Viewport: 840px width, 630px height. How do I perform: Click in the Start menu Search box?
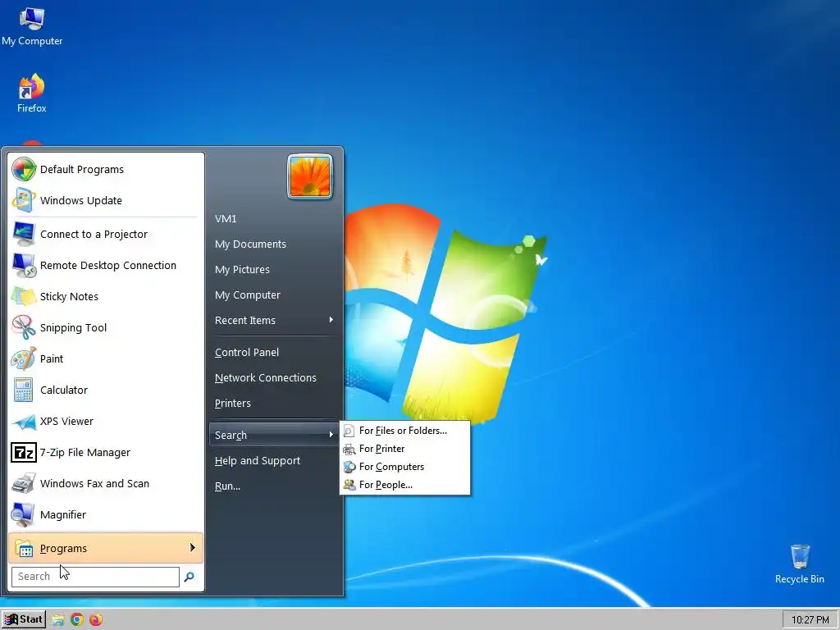click(95, 577)
